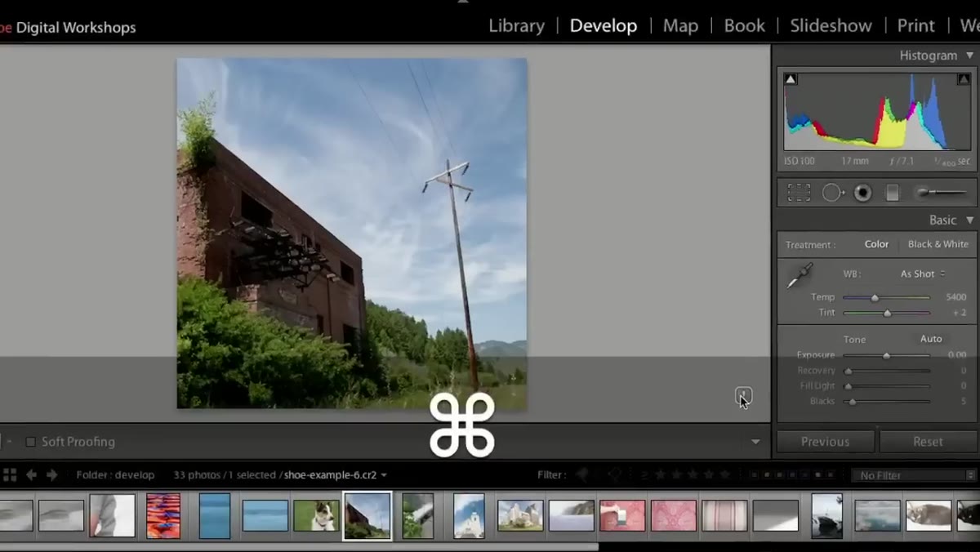The height and width of the screenshot is (552, 980).
Task: Collapse the Histogram panel
Action: tap(969, 56)
